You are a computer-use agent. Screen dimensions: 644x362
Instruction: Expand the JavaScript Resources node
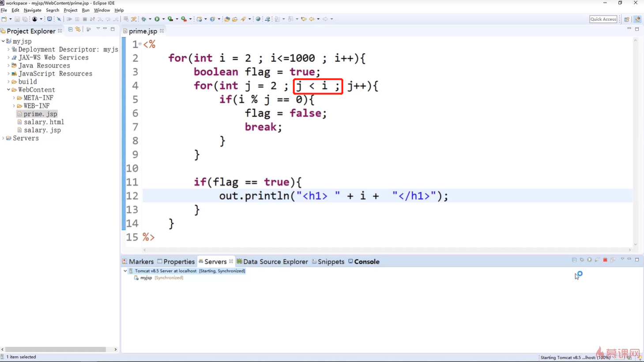click(x=8, y=73)
